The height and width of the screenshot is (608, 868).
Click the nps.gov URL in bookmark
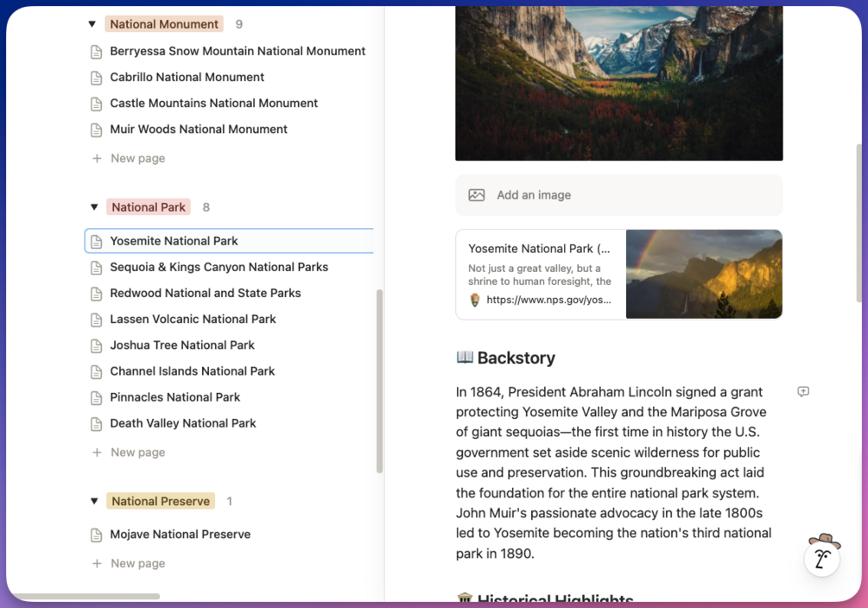[548, 300]
